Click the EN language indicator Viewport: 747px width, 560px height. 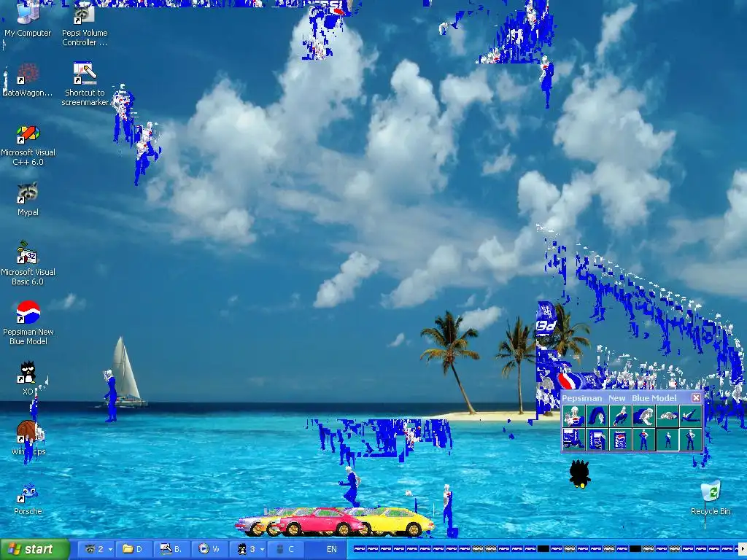(x=332, y=549)
